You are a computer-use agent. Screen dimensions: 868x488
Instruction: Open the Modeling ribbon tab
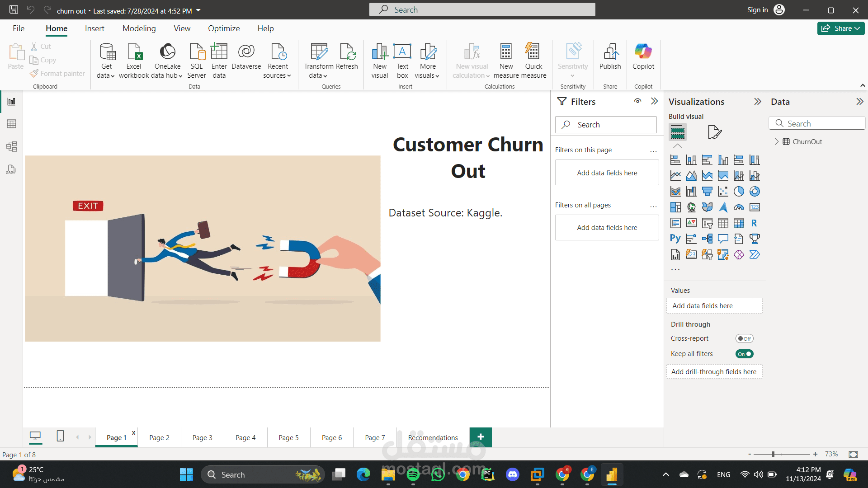click(139, 28)
